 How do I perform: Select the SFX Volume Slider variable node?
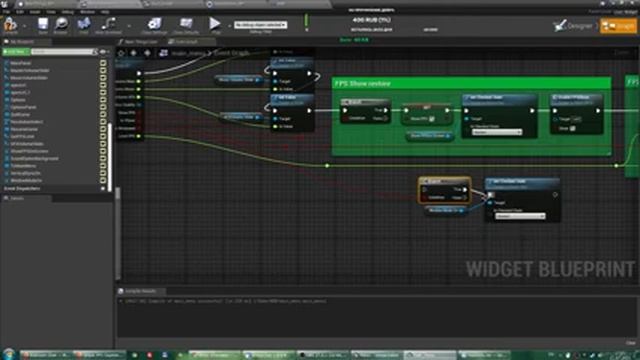[241, 117]
